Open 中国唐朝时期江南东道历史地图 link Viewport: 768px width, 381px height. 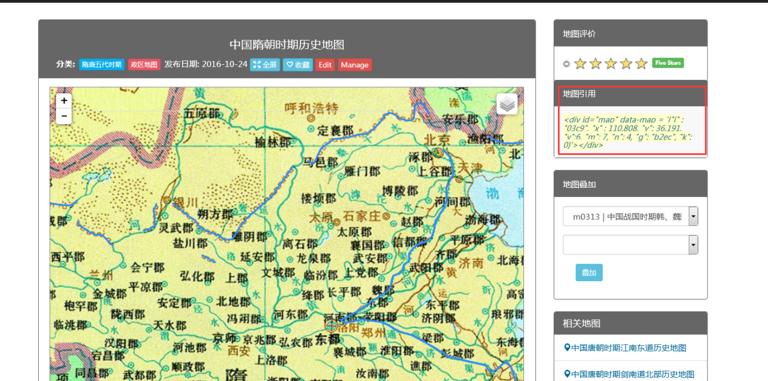tap(625, 348)
